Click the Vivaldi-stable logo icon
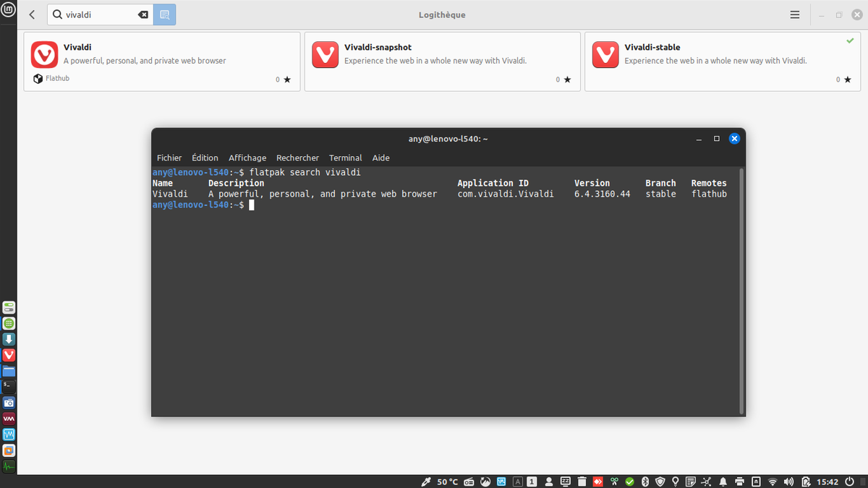The width and height of the screenshot is (868, 488). coord(605,55)
